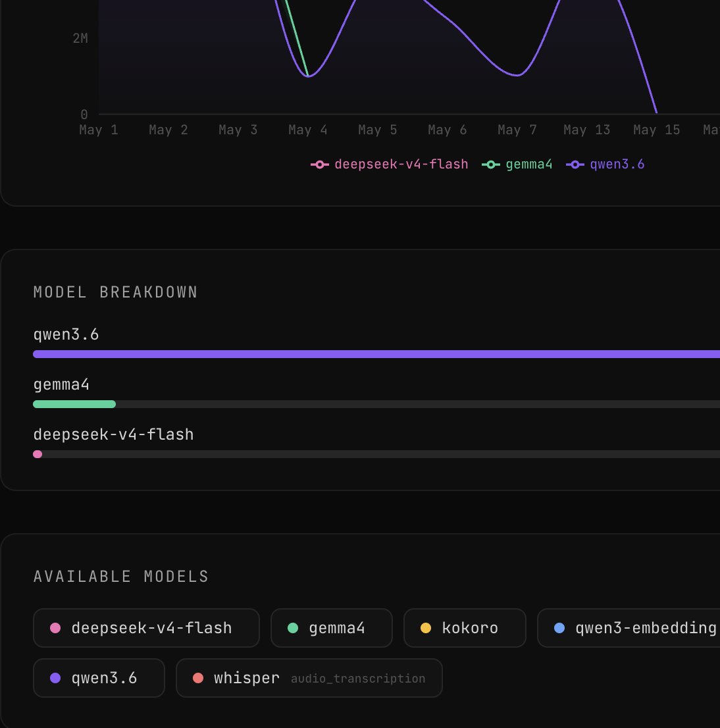Viewport: 720px width, 728px height.
Task: Click the May 2 axis label
Action: [x=168, y=130]
